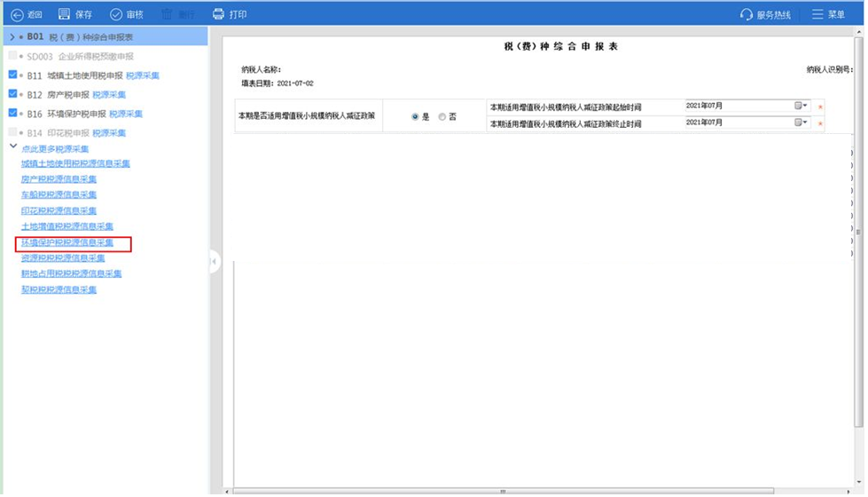Select the B01 税(费)种综合申报表 row
Screen dimensions: 868x497
(x=106, y=37)
